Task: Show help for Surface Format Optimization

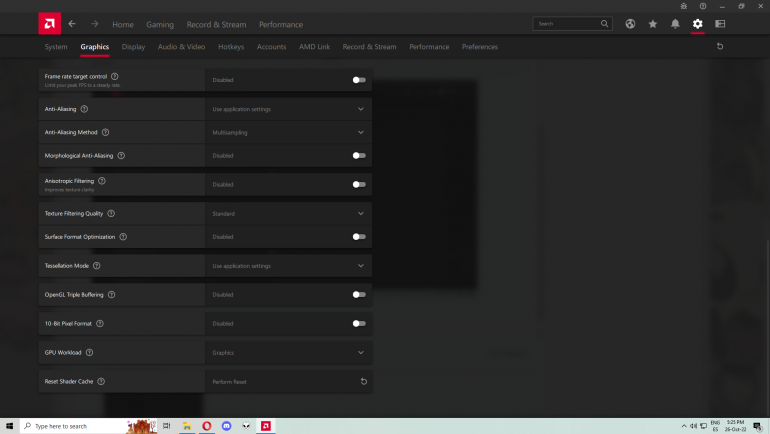Action: coord(123,237)
